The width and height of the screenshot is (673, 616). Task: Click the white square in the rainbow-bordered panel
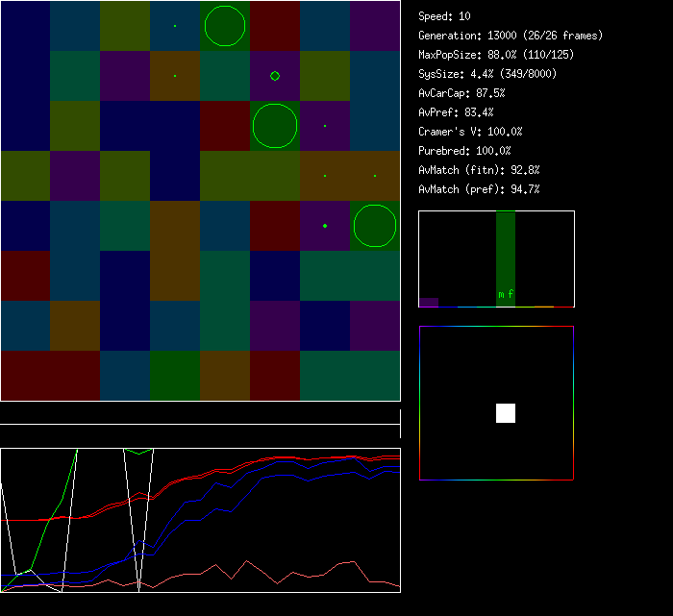pos(506,413)
